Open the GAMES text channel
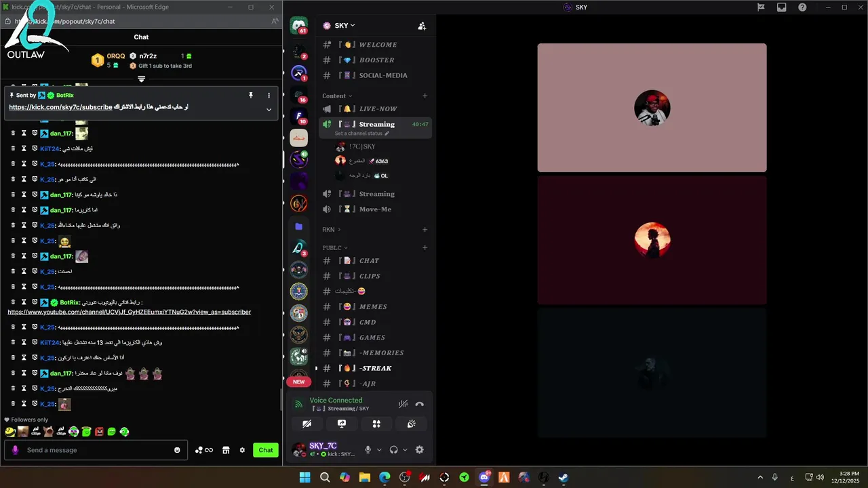Screen dimensions: 868x488 [375, 338]
